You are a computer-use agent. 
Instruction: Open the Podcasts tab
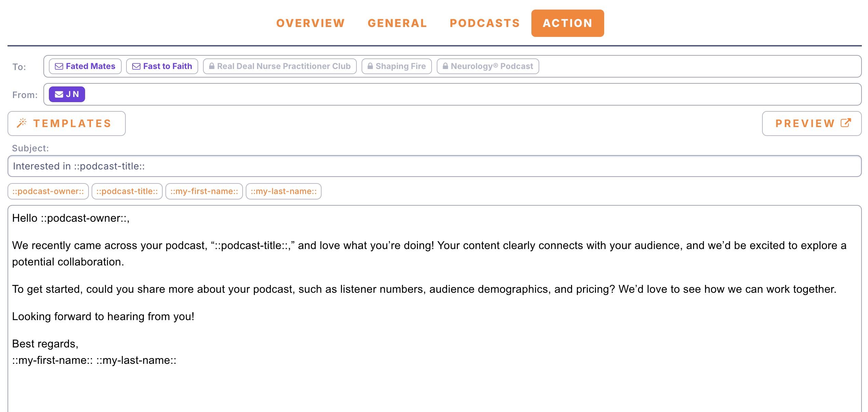(x=485, y=23)
